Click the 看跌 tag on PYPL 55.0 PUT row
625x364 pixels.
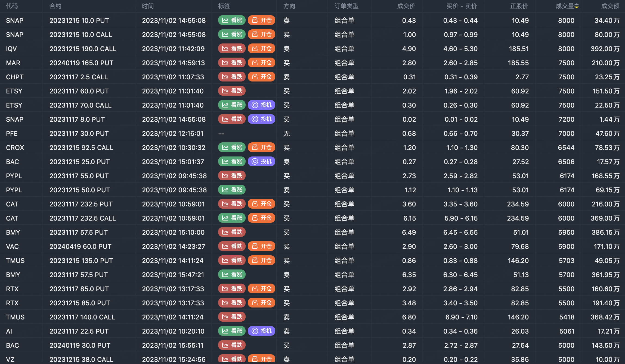tap(232, 176)
